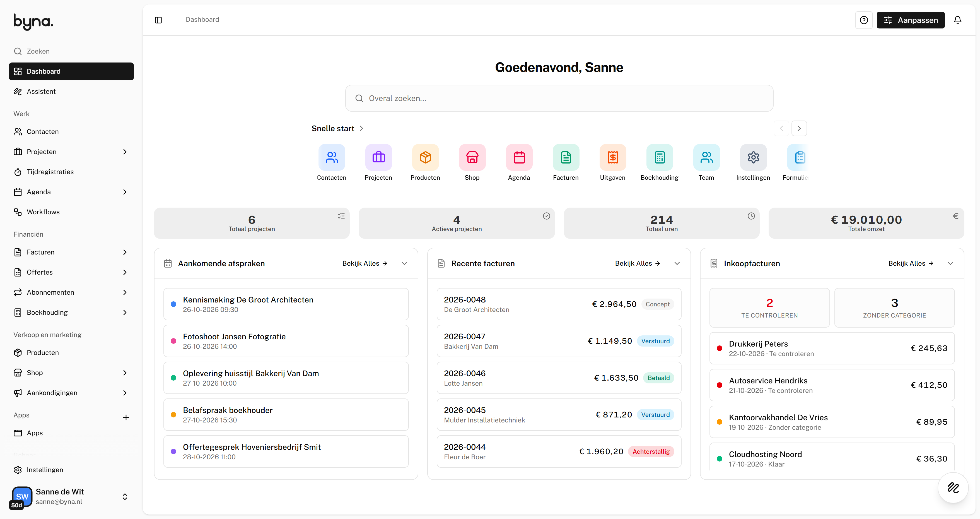Expand Offertes submenu in sidebar

pos(125,272)
